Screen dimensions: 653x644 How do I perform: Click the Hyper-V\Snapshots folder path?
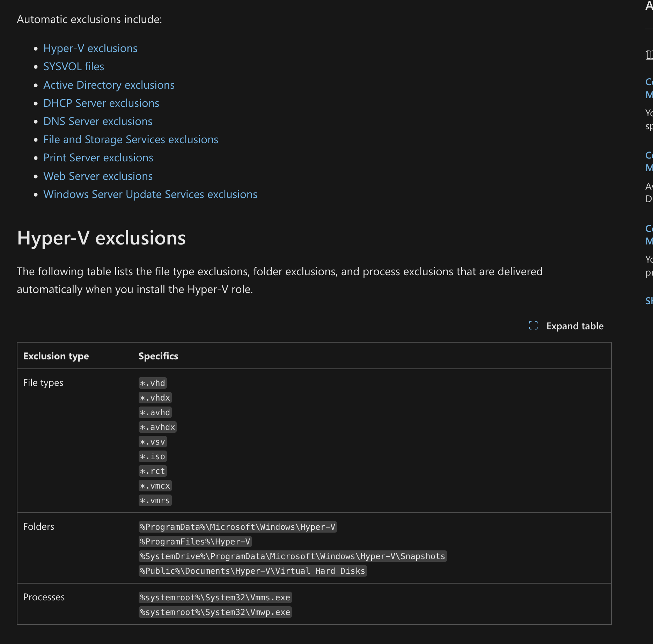coord(293,556)
